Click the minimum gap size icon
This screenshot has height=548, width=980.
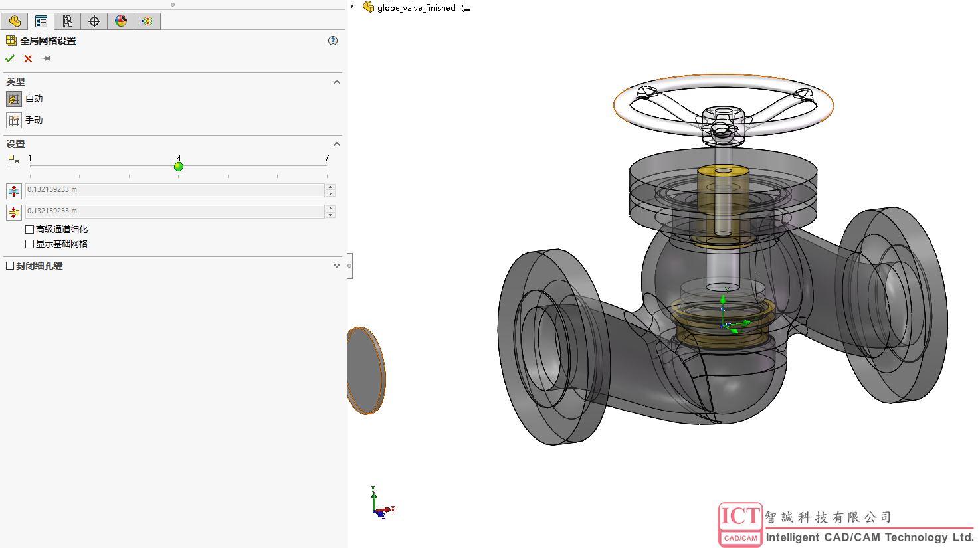click(14, 191)
